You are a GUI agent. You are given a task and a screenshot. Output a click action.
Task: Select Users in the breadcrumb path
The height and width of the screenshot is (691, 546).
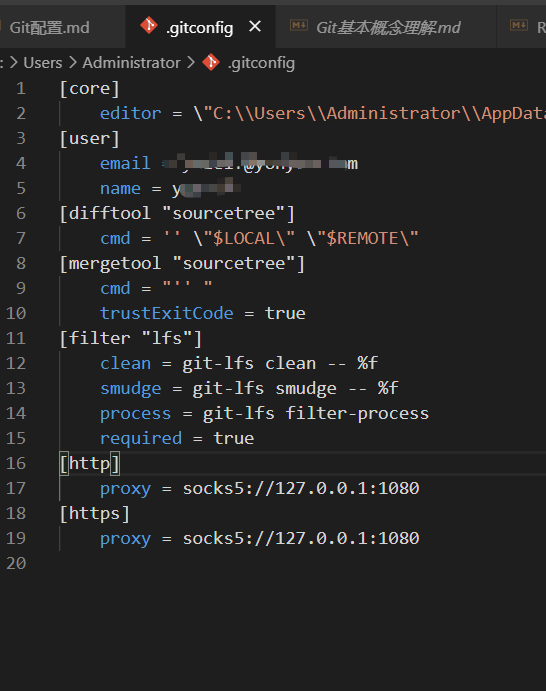click(43, 63)
